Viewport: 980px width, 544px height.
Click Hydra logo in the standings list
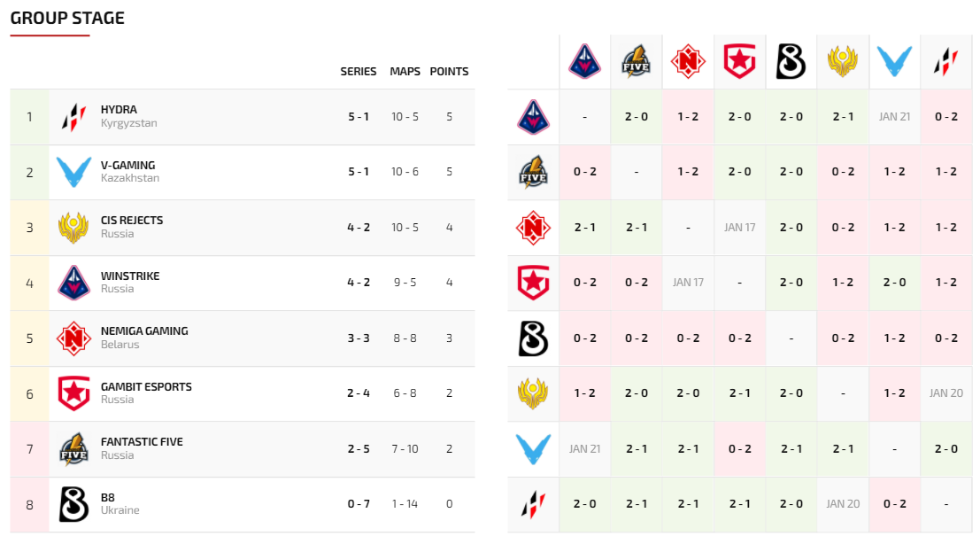(73, 117)
